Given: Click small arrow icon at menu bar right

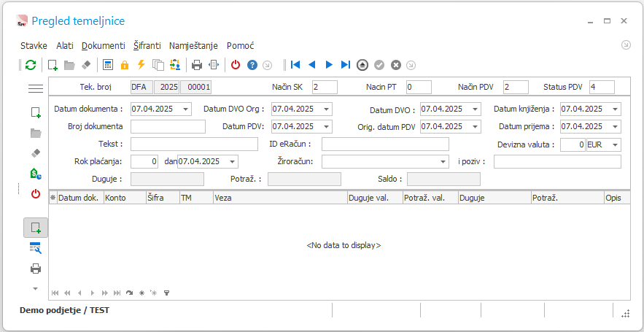Looking at the screenshot, I should coord(626,45).
